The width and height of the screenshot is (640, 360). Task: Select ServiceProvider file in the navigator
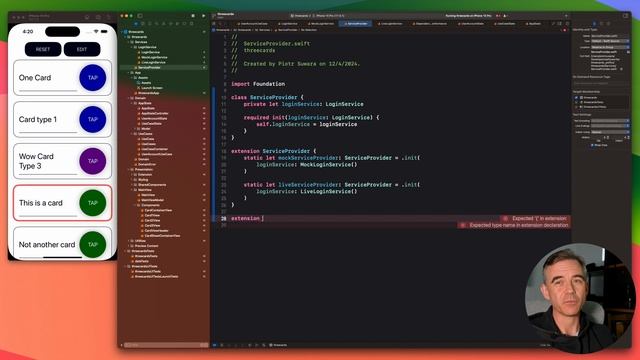pyautogui.click(x=149, y=67)
